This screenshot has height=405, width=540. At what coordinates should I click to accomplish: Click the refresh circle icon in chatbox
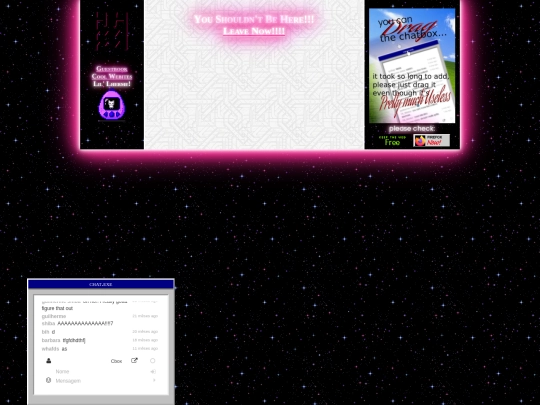[x=153, y=361]
